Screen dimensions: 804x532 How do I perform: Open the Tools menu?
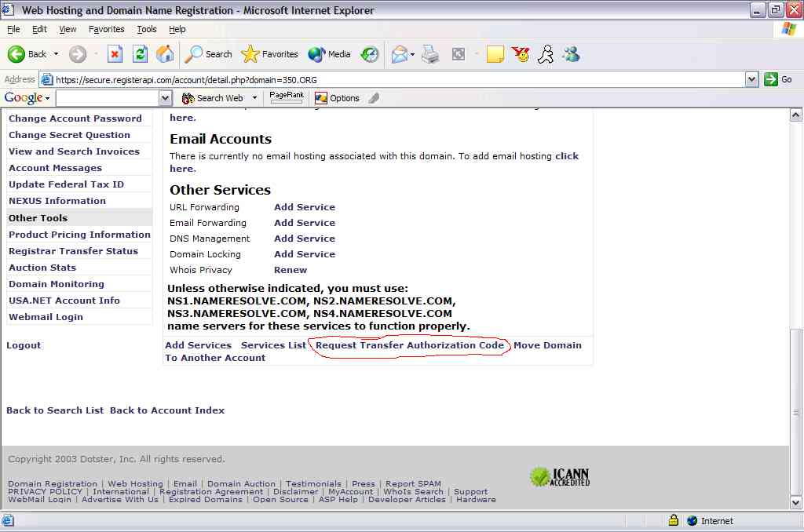coord(147,29)
